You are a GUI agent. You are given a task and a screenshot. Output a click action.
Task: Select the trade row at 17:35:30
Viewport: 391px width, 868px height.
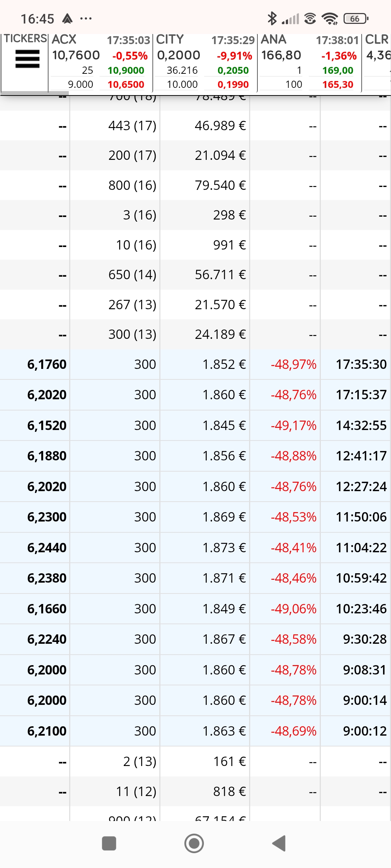[x=195, y=364]
